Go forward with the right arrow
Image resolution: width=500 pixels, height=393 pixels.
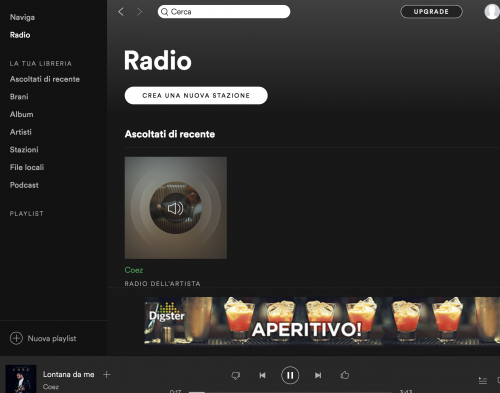click(139, 12)
